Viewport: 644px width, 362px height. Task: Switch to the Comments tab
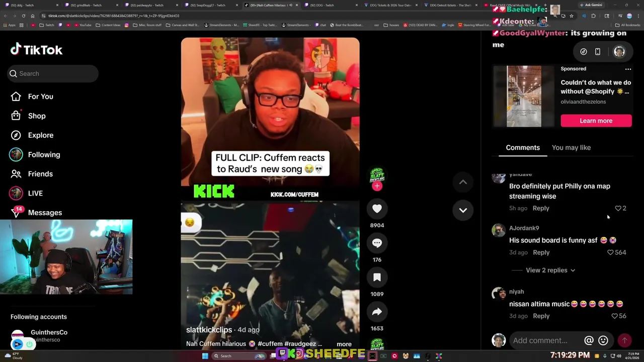click(523, 147)
